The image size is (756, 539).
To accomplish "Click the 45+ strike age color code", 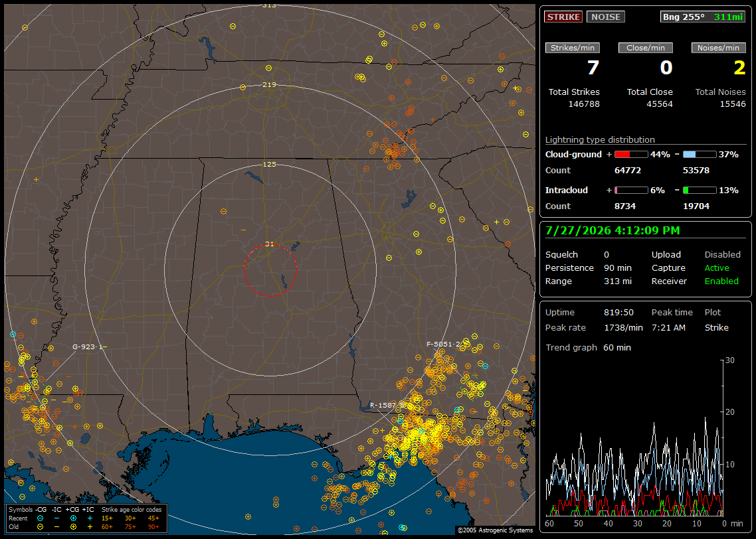I will click(153, 518).
